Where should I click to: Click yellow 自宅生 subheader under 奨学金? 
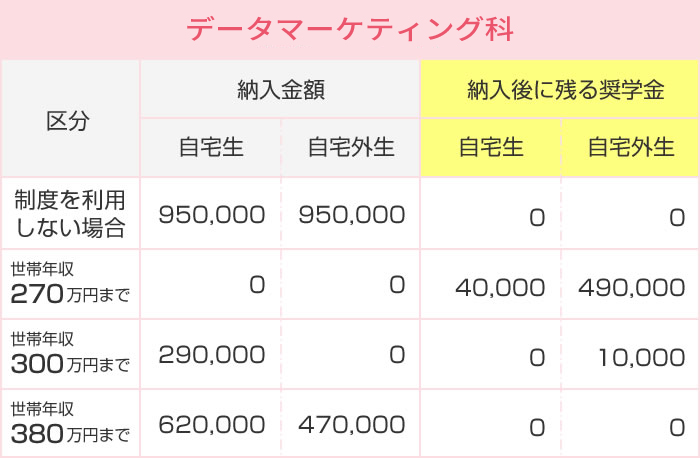pyautogui.click(x=491, y=148)
